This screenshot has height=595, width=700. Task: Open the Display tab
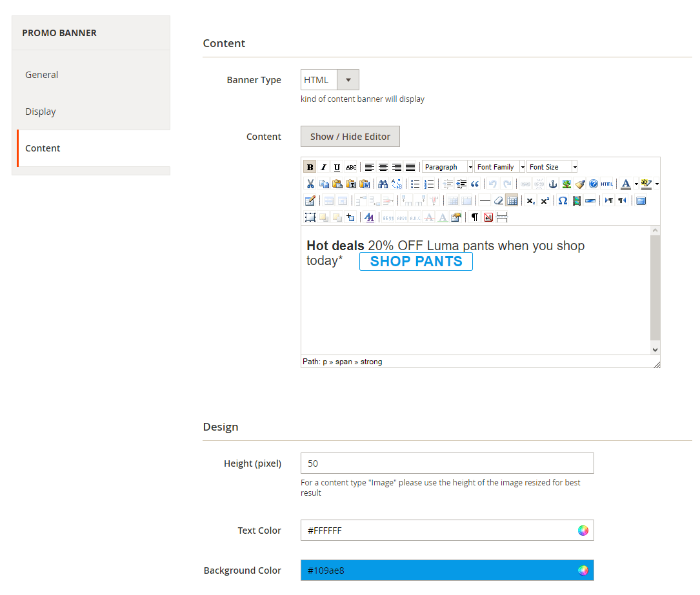41,112
